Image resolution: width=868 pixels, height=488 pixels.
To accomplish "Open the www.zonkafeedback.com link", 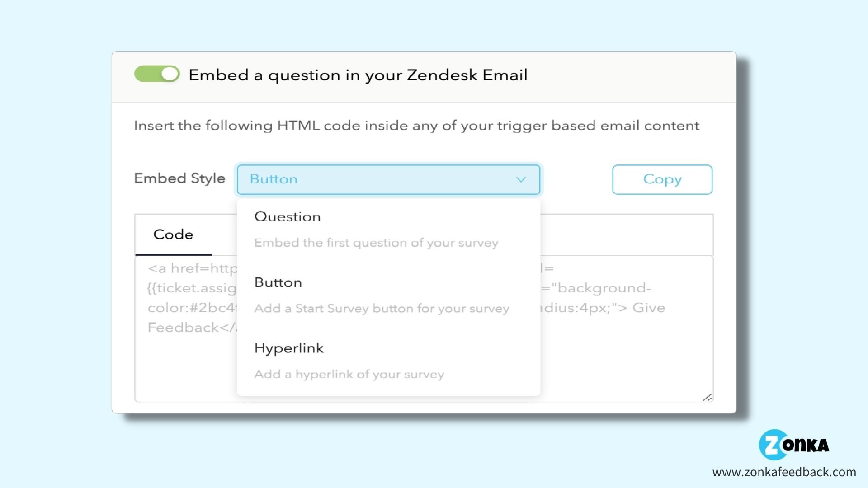I will click(x=784, y=472).
